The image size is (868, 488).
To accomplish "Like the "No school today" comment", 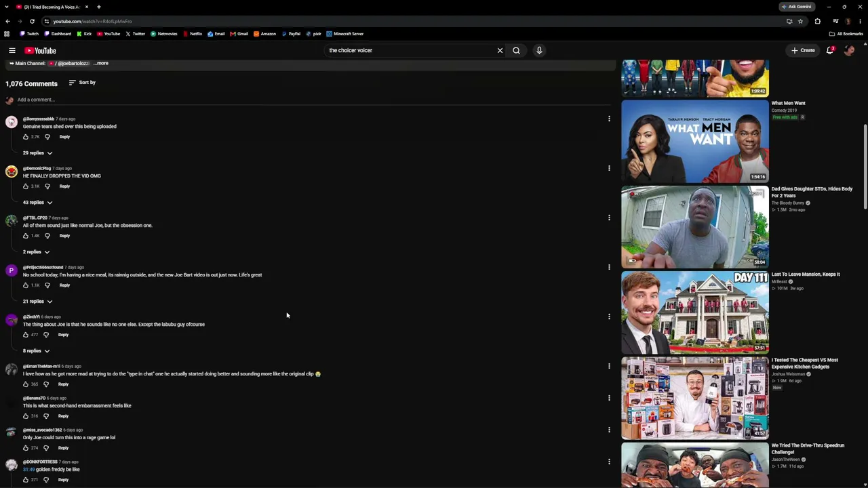I will click(x=26, y=285).
